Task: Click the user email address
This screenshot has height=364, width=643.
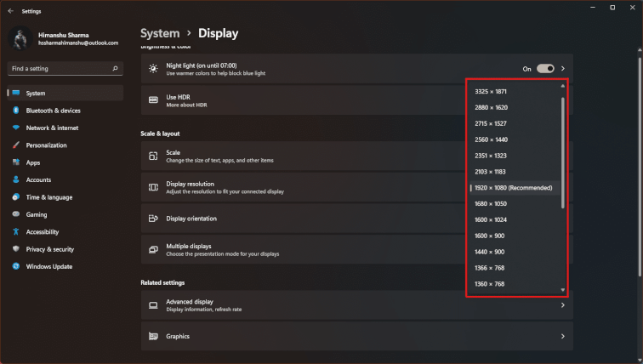Action: (78, 43)
